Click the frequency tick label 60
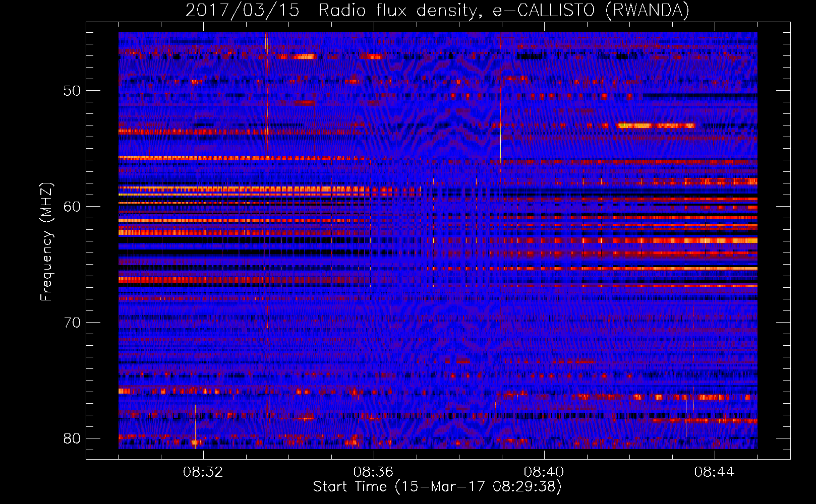This screenshot has height=504, width=816. click(x=72, y=206)
